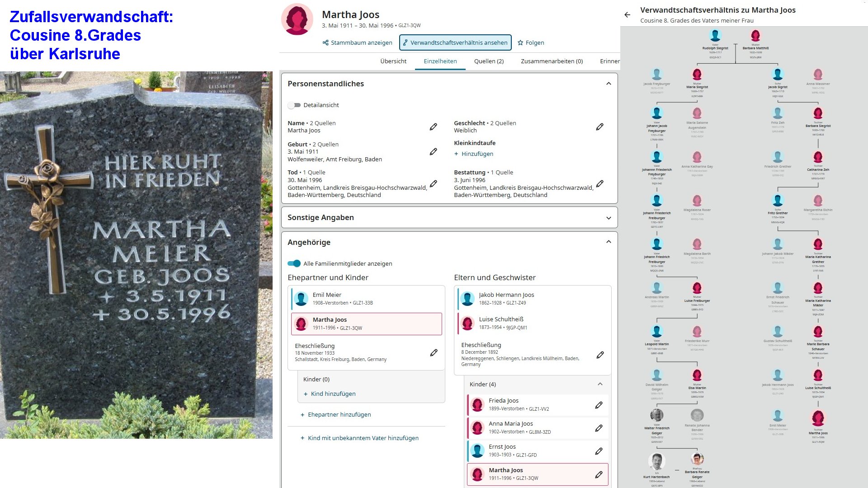868x488 pixels.
Task: Click Hinzufügen under Kleinkindtaufe
Action: click(x=477, y=154)
